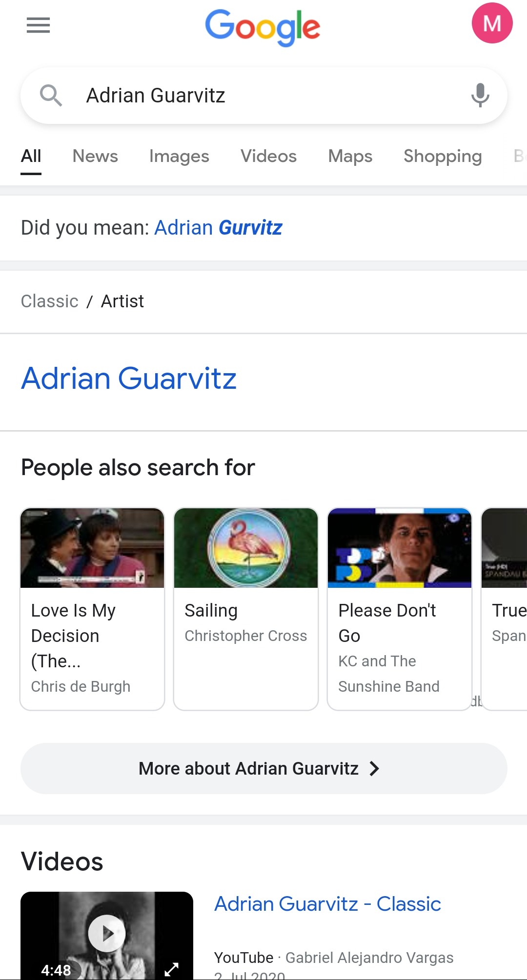Image resolution: width=527 pixels, height=980 pixels.
Task: Start voice search with microphone icon
Action: coord(480,95)
